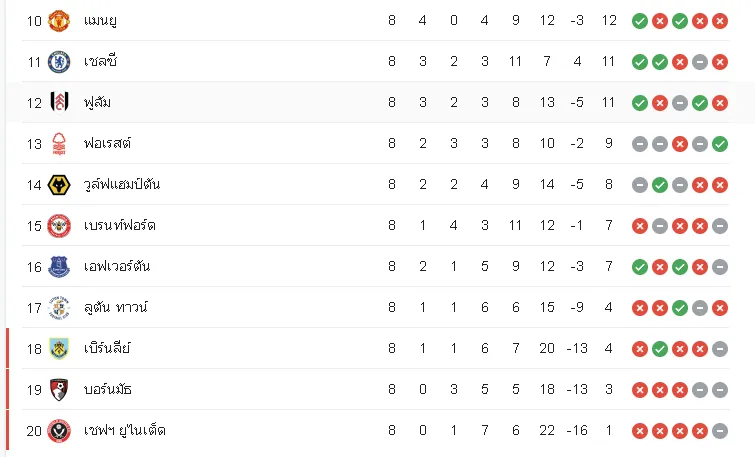755x457 pixels.
Task: Click the Manchester United crest in row 10
Action: (59, 21)
